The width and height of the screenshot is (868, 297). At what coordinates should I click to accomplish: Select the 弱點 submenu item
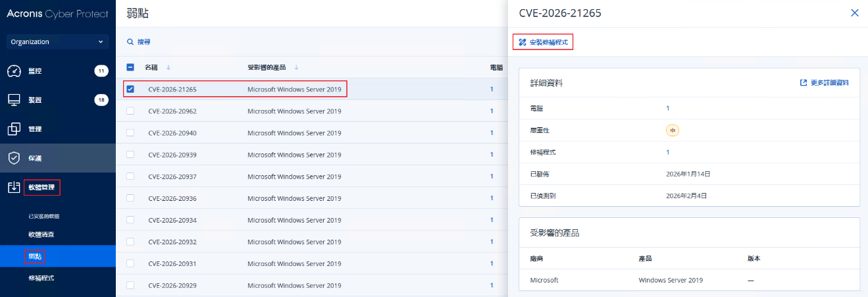(x=58, y=256)
